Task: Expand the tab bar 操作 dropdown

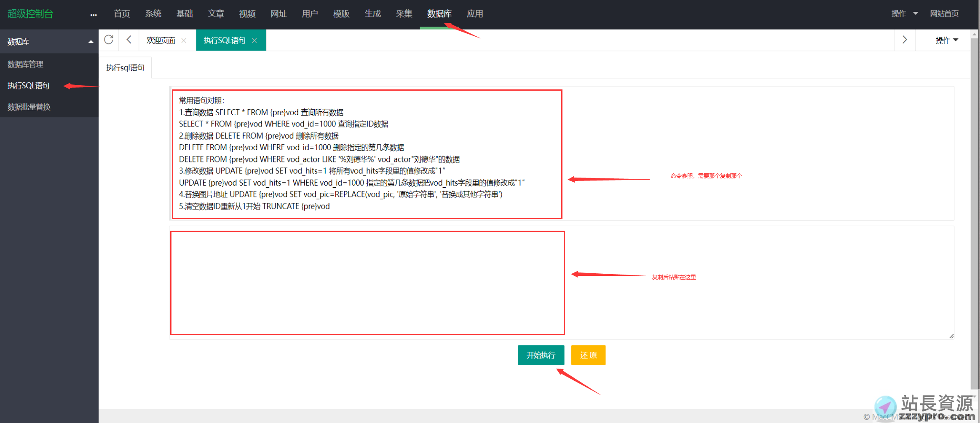Action: pyautogui.click(x=946, y=40)
